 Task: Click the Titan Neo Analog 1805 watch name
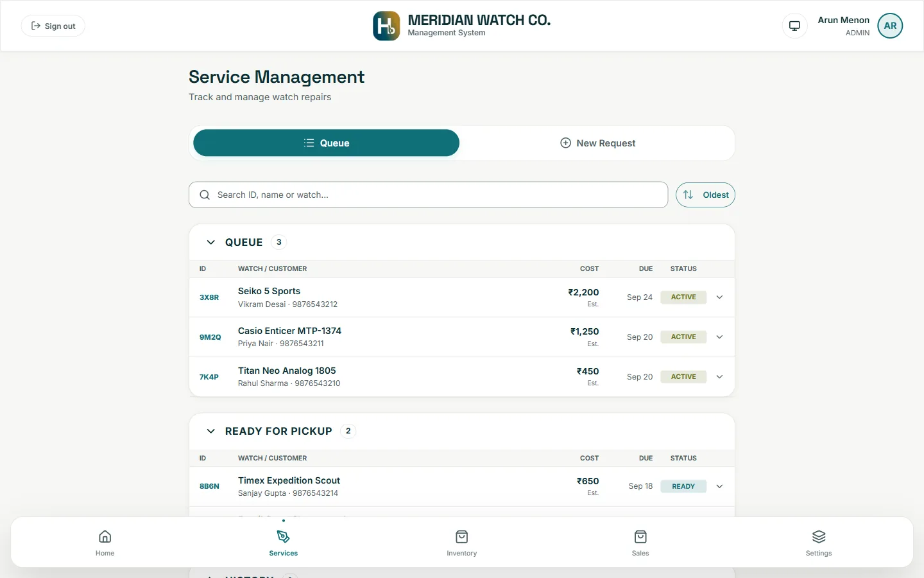(x=287, y=371)
